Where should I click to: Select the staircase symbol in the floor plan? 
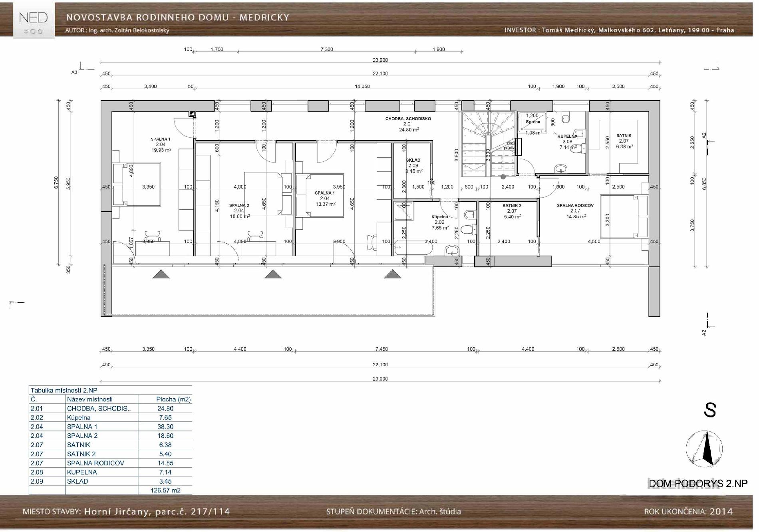(488, 144)
